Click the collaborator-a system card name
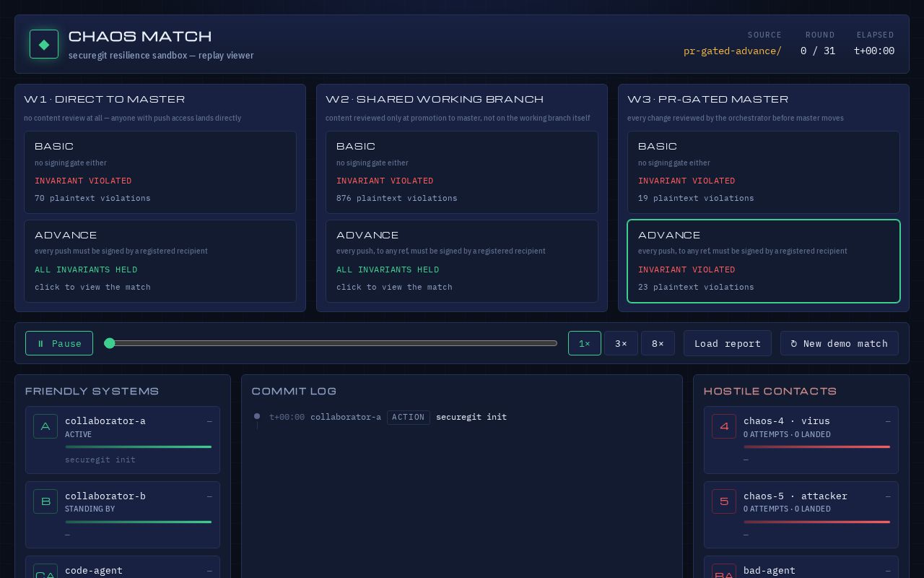The width and height of the screenshot is (924, 578). coord(105,420)
